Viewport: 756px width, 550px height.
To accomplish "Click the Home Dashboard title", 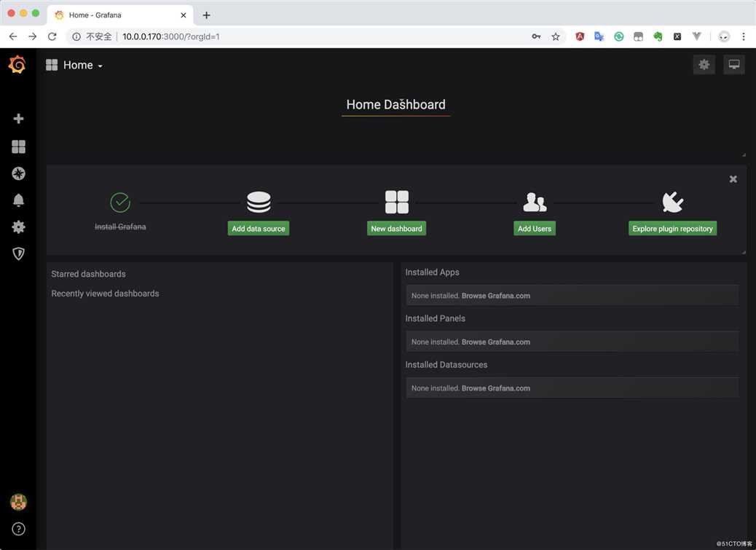I will 395,105.
